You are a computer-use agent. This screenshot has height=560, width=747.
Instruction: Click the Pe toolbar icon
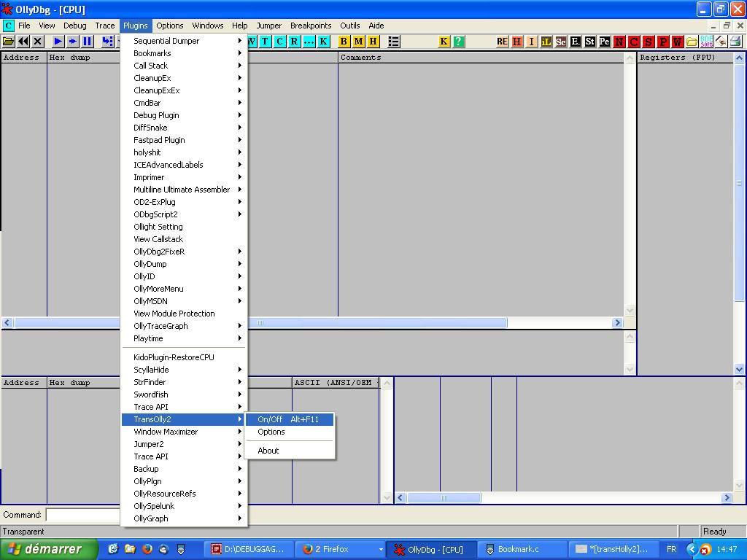[x=605, y=42]
